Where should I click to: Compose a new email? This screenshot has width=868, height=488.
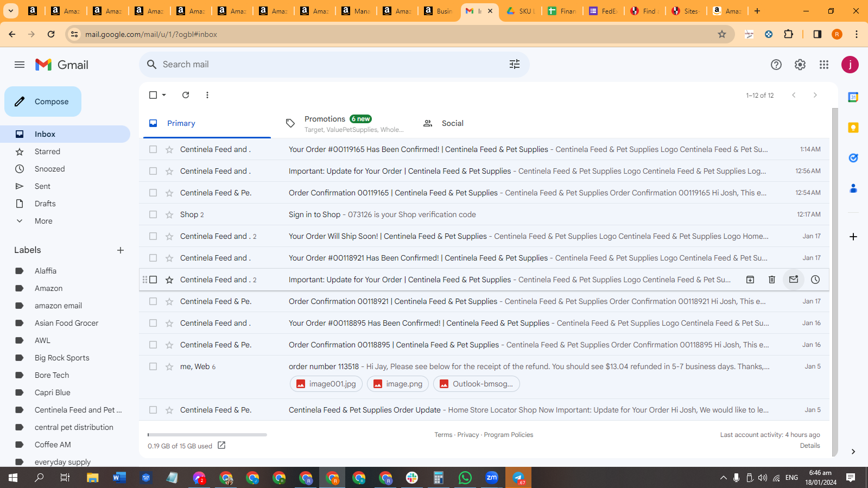pos(43,102)
